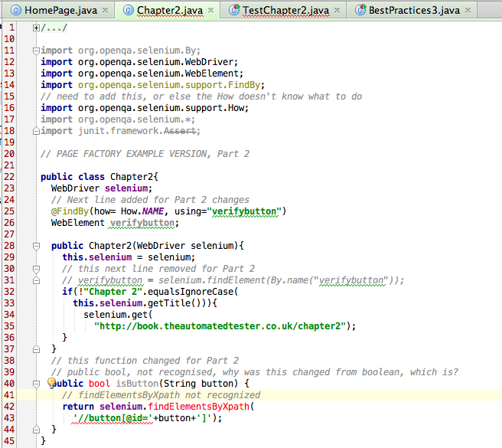Click 'org.openqa.selenium.WebDriver' import text
The width and height of the screenshot is (502, 448).
pyautogui.click(x=155, y=62)
